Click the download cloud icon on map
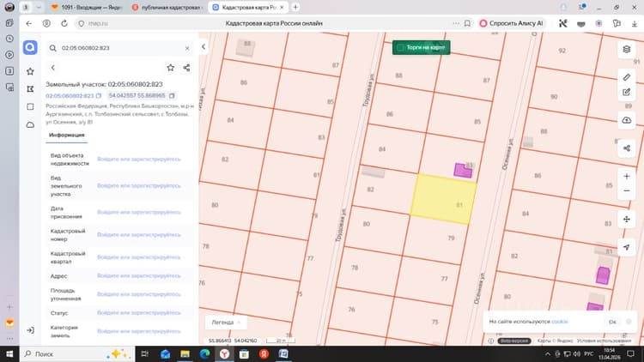 [x=626, y=120]
